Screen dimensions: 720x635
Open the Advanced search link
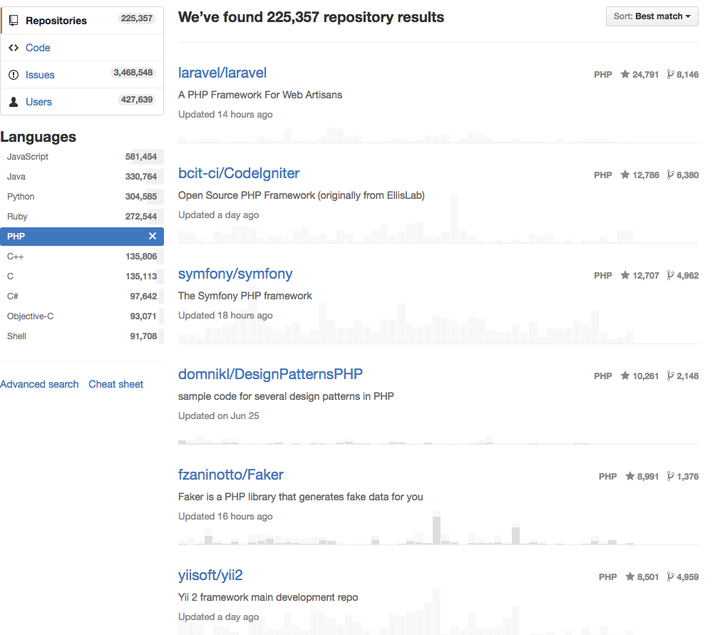[x=39, y=384]
